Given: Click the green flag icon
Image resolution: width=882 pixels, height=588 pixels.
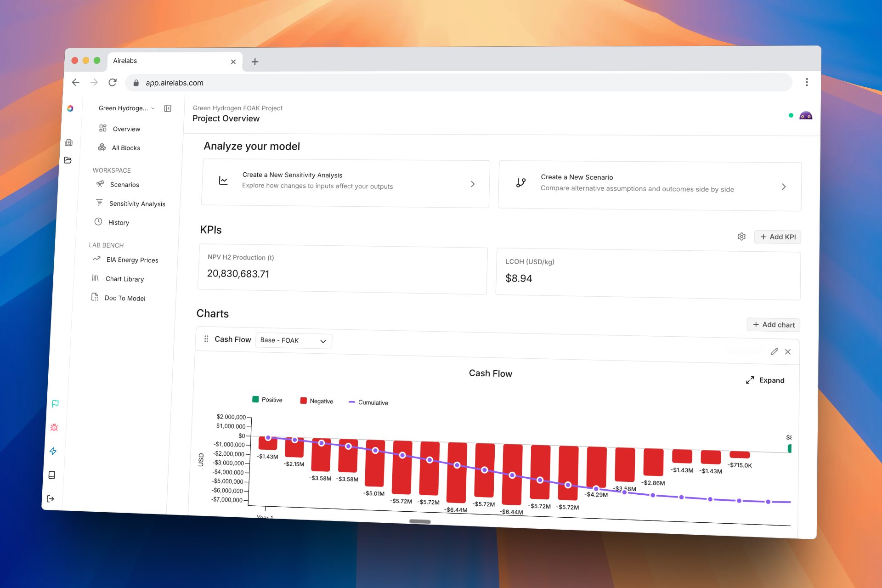Looking at the screenshot, I should (55, 403).
